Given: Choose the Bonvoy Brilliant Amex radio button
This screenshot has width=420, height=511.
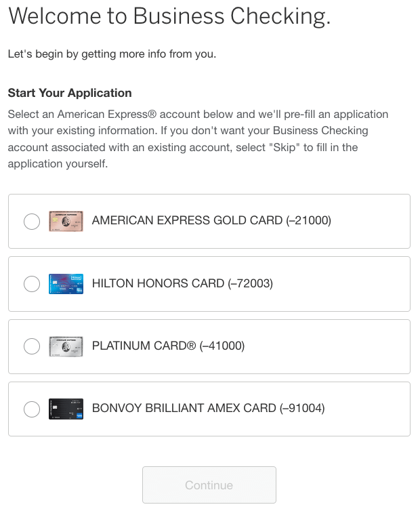Looking at the screenshot, I should (x=32, y=409).
